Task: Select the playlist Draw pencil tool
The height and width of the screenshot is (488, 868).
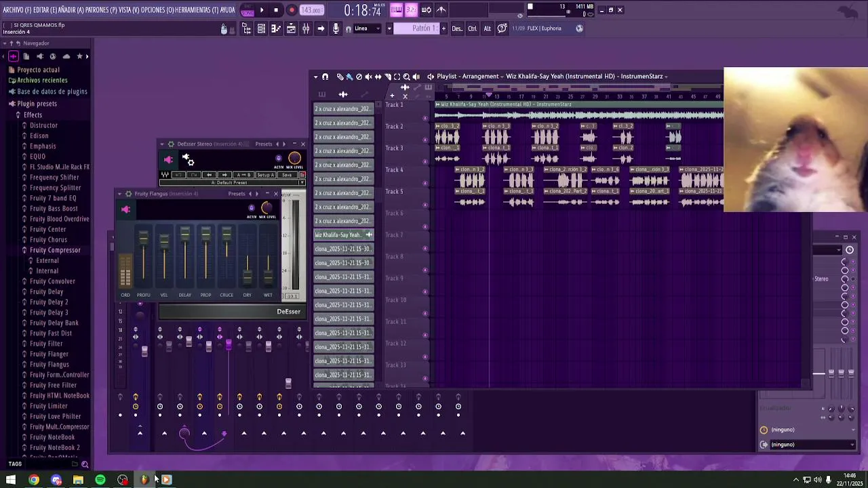Action: tap(340, 77)
